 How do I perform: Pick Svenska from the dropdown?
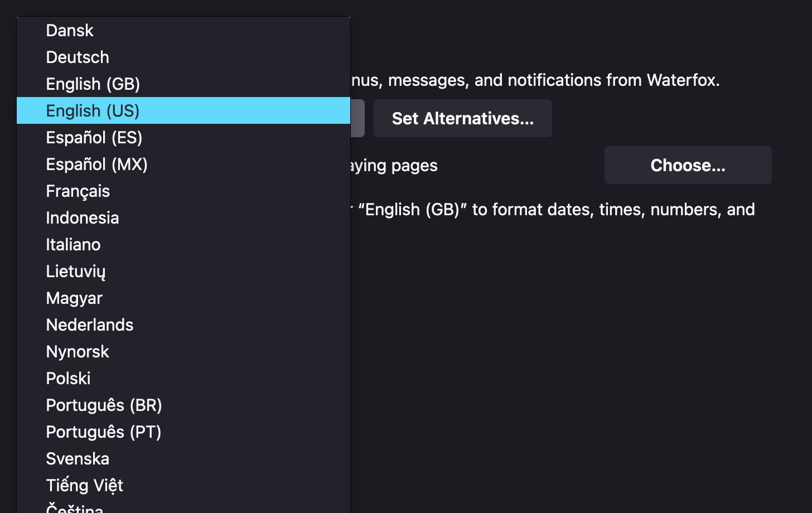pyautogui.click(x=77, y=458)
